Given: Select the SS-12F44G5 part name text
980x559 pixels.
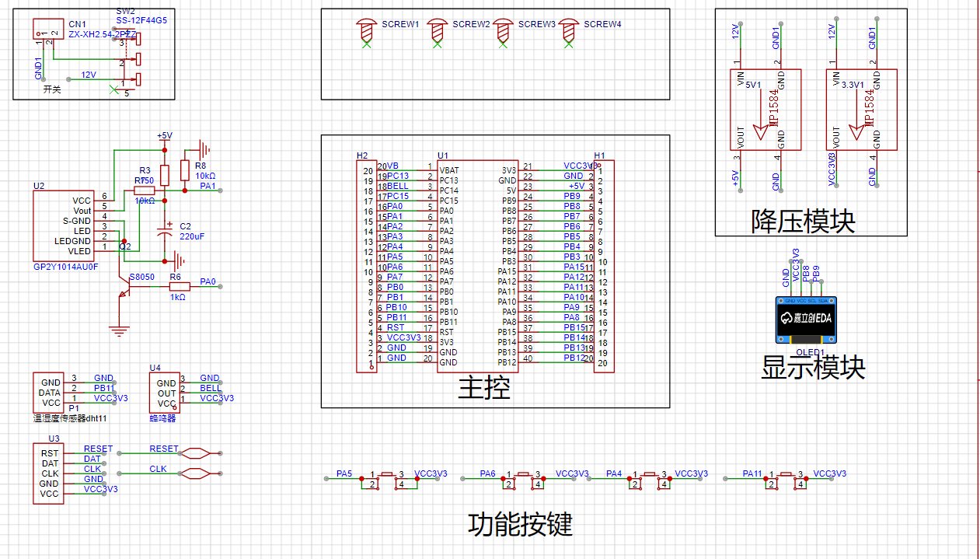Looking at the screenshot, I should (141, 20).
